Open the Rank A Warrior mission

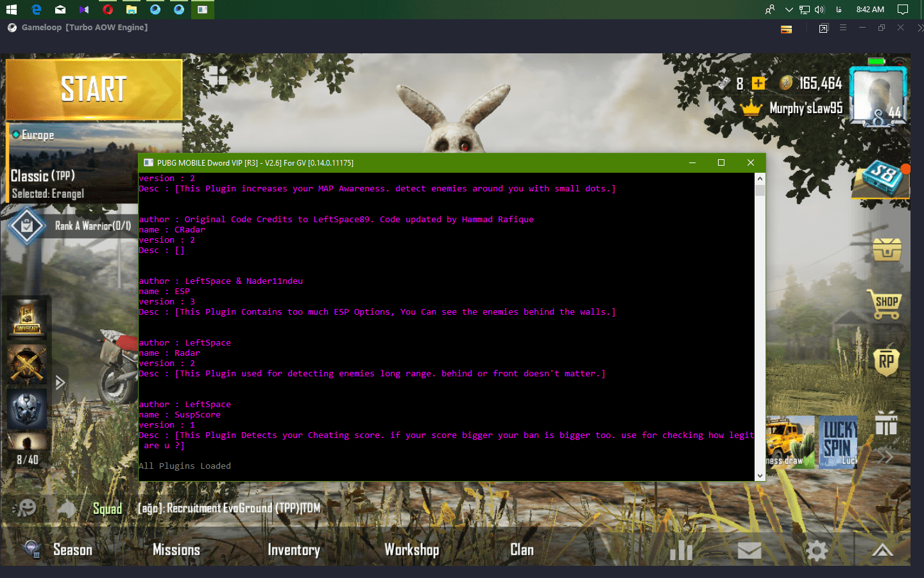tap(71, 226)
